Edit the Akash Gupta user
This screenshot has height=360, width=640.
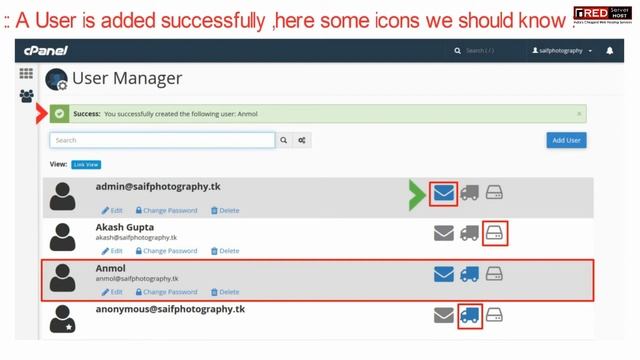click(112, 251)
